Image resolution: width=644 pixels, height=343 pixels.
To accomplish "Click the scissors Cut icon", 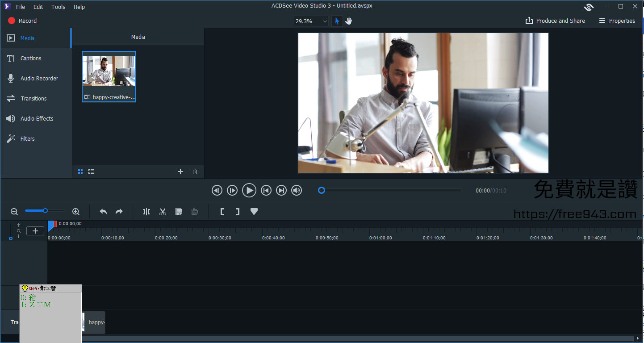I will 163,212.
